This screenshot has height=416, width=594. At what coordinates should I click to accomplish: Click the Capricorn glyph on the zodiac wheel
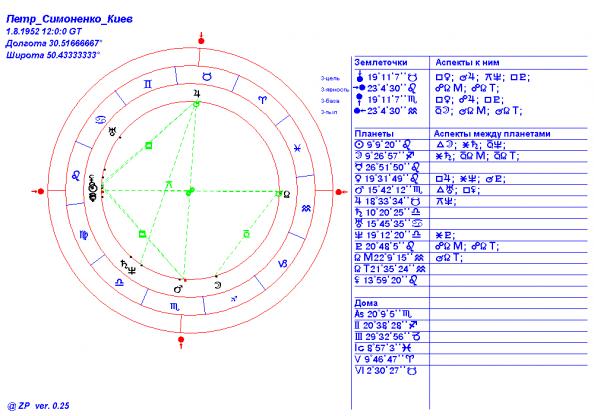pos(283,264)
